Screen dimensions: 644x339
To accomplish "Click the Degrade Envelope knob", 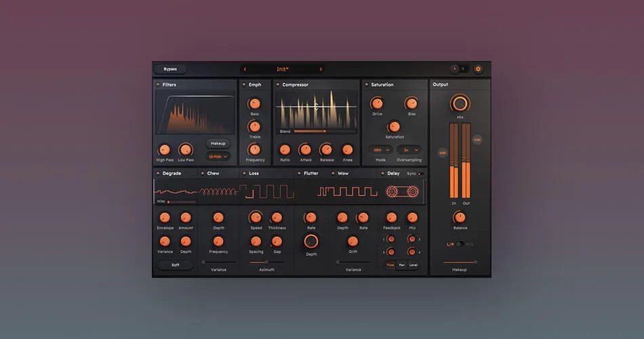I will (x=165, y=218).
